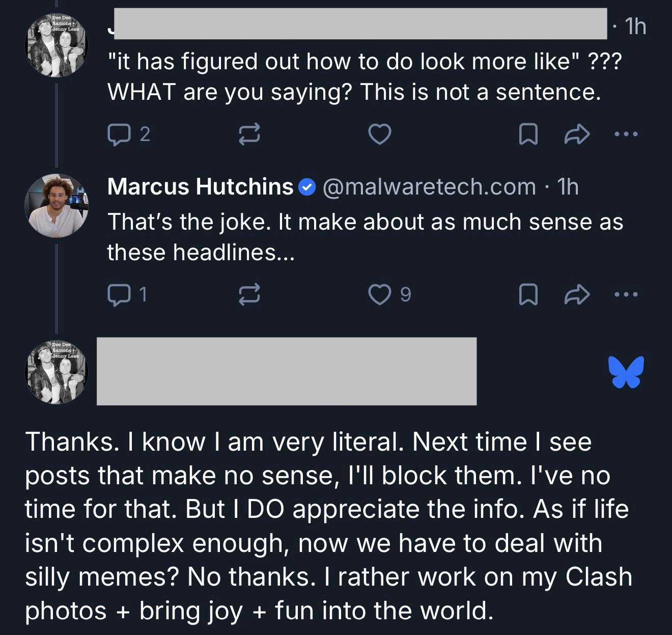Share Marcus Hutchins' "That's the joke" post
The width and height of the screenshot is (672, 635).
[x=577, y=294]
